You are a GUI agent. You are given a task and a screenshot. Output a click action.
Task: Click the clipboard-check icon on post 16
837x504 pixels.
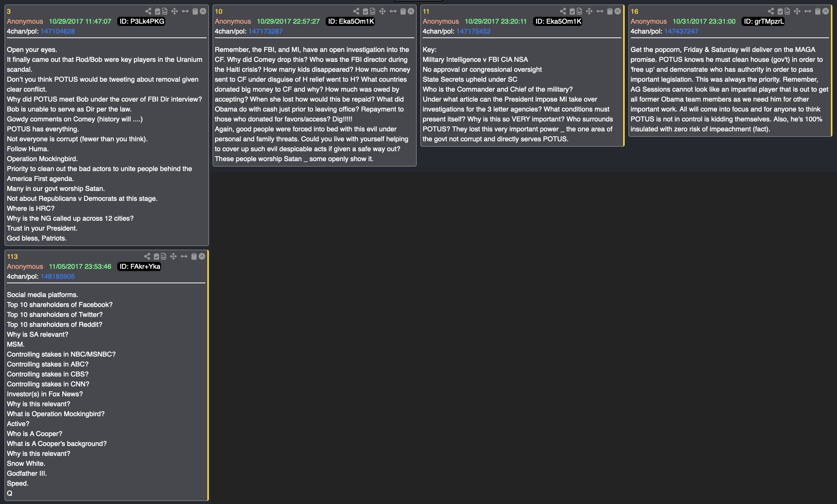(780, 11)
